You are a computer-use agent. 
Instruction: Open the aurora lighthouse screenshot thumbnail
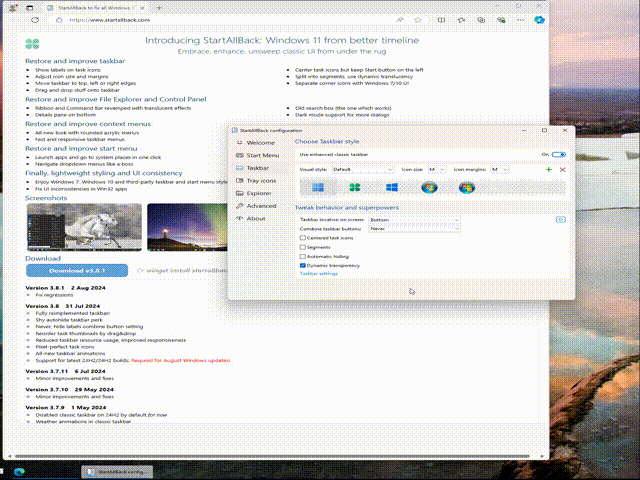187,227
